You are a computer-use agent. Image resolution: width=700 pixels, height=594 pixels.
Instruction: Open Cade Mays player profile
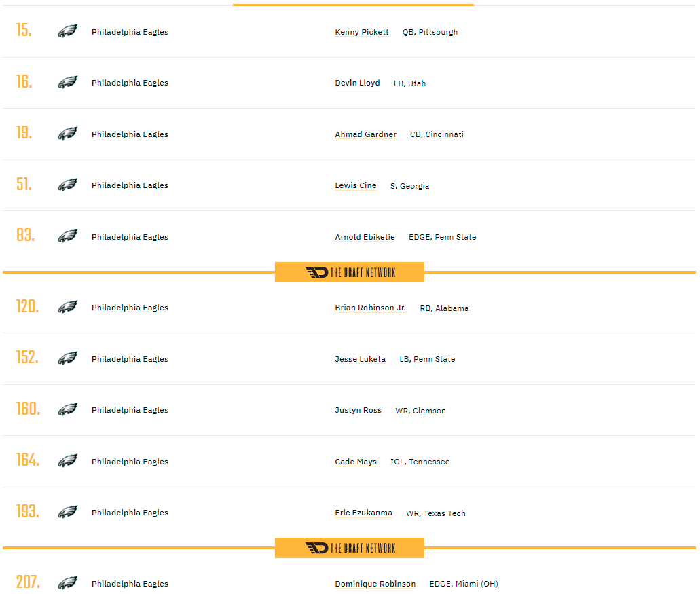pyautogui.click(x=355, y=462)
